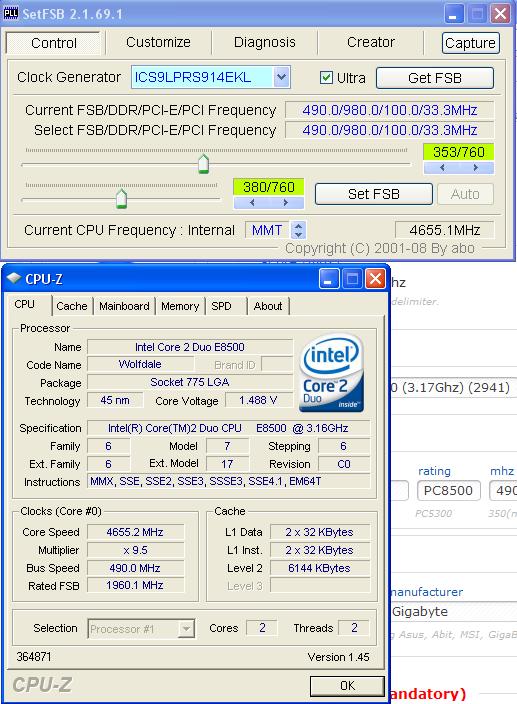Minimize the SetFSB window
Image resolution: width=517 pixels, height=704 pixels.
coord(454,13)
